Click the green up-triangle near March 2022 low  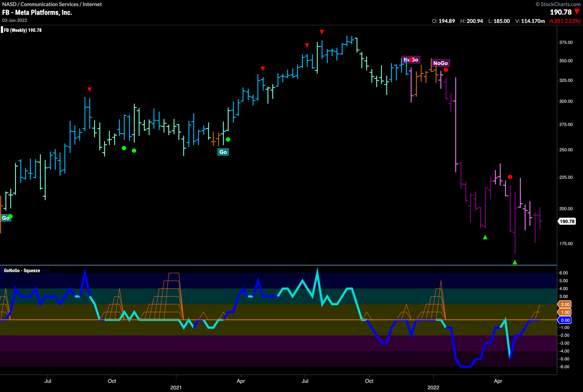(485, 237)
